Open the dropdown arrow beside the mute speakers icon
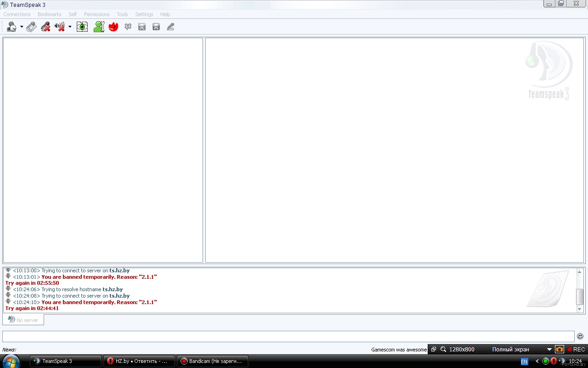 (70, 27)
